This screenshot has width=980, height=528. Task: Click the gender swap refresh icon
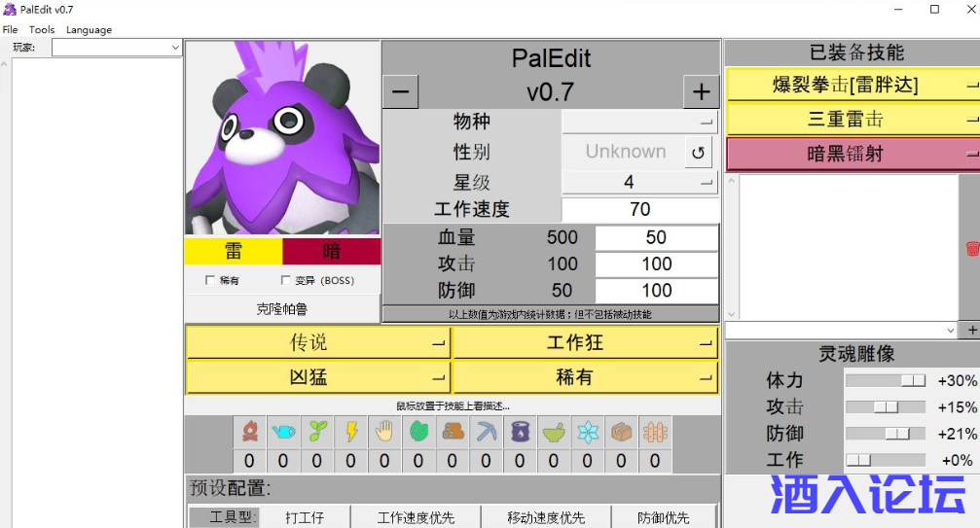pyautogui.click(x=697, y=152)
